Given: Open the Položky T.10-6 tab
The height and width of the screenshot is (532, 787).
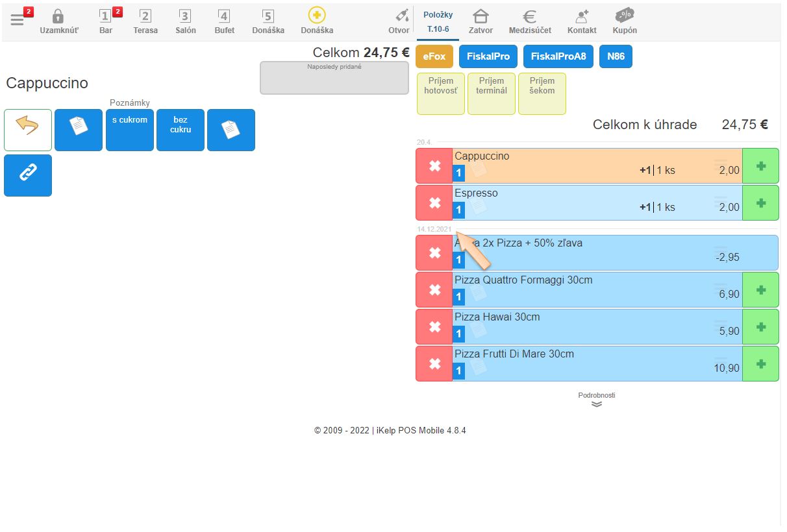Looking at the screenshot, I should pyautogui.click(x=438, y=21).
